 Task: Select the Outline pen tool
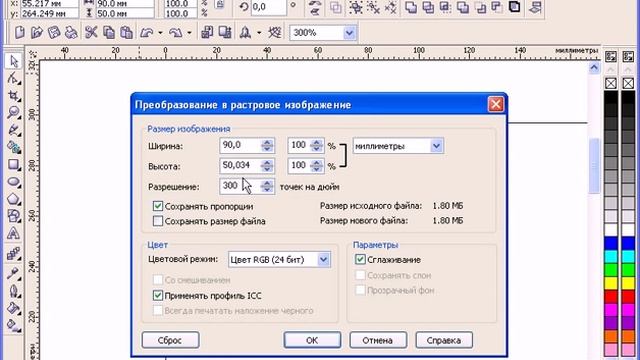tap(13, 291)
